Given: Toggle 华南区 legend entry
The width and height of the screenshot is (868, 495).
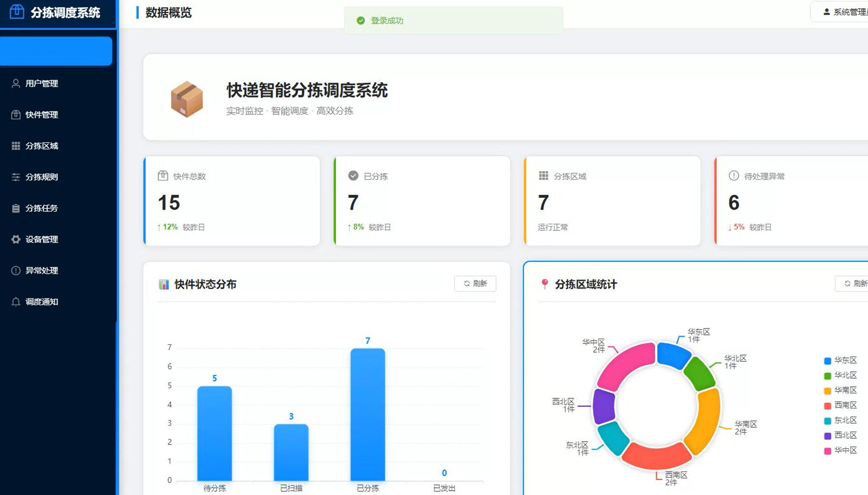Looking at the screenshot, I should tap(841, 391).
